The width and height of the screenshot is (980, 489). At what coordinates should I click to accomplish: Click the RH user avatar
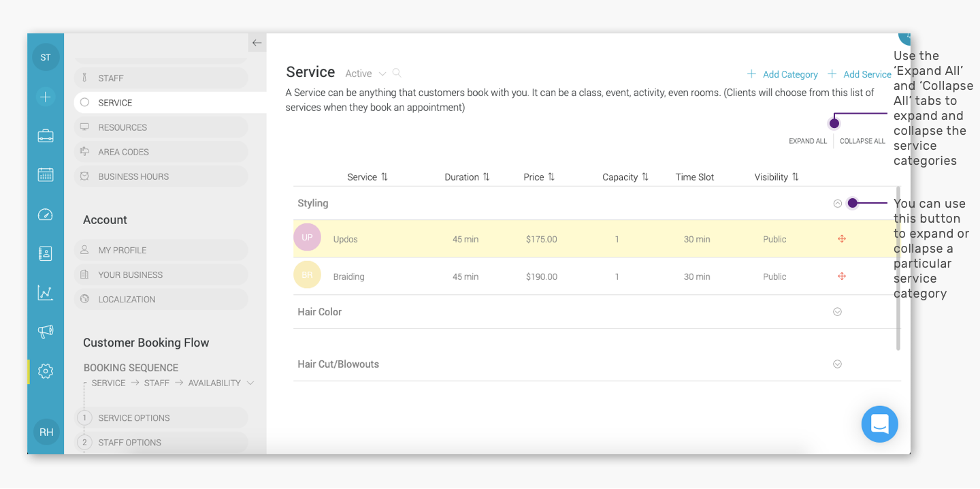46,432
